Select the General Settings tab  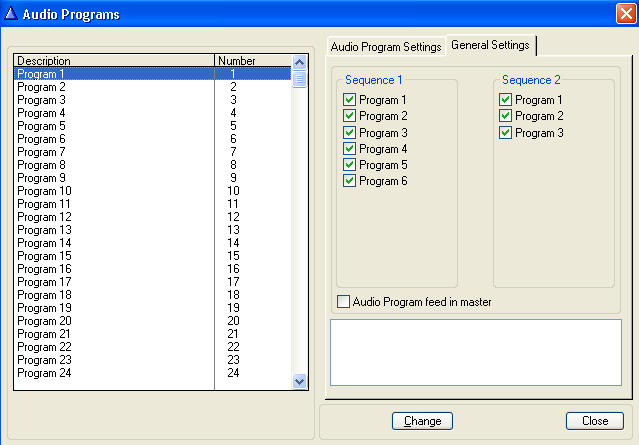[490, 45]
